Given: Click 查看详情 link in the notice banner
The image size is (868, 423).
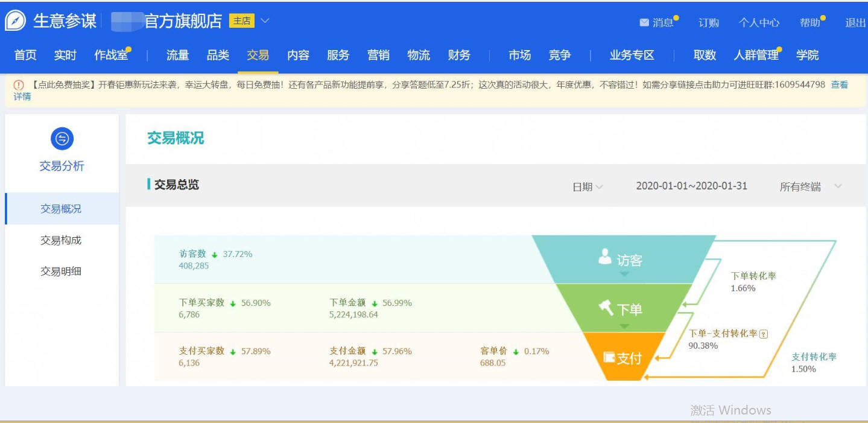Looking at the screenshot, I should (x=839, y=84).
